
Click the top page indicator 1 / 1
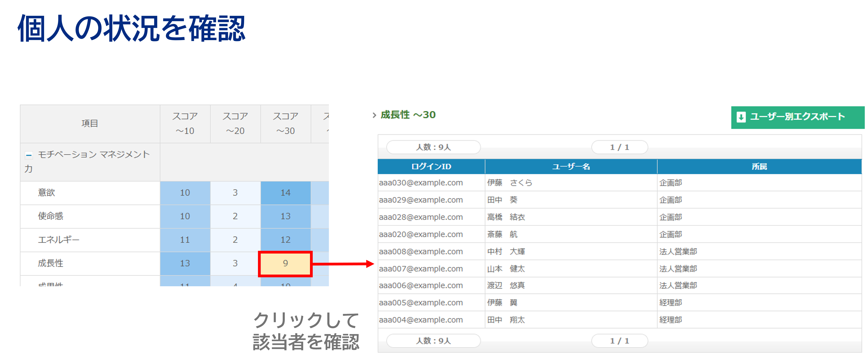(x=620, y=147)
